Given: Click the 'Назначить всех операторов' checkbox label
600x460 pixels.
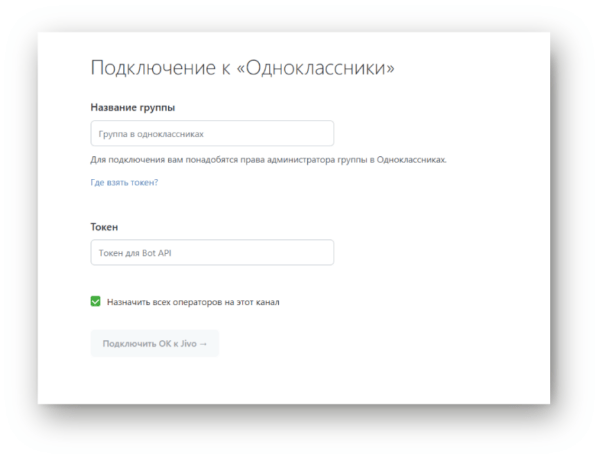Looking at the screenshot, I should [x=193, y=302].
